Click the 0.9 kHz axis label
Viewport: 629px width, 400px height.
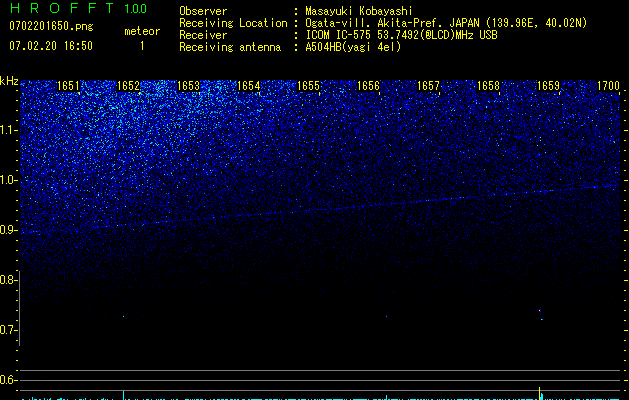tap(9, 230)
